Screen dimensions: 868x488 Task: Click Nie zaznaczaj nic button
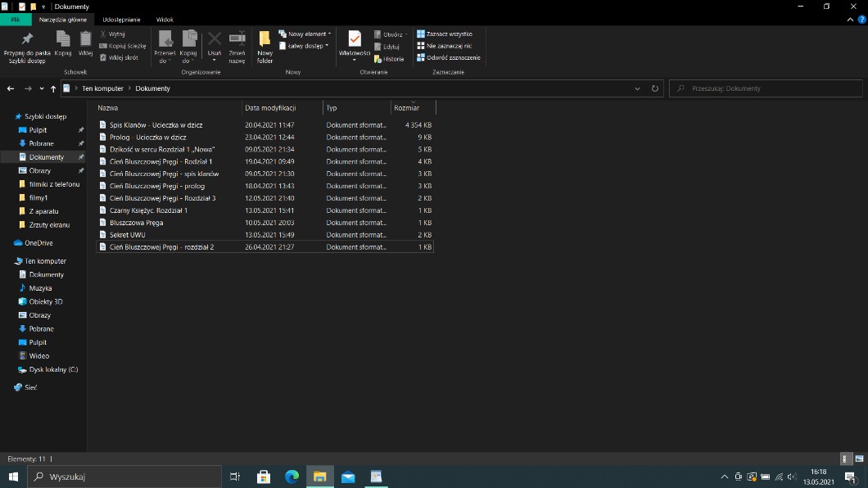coord(449,46)
